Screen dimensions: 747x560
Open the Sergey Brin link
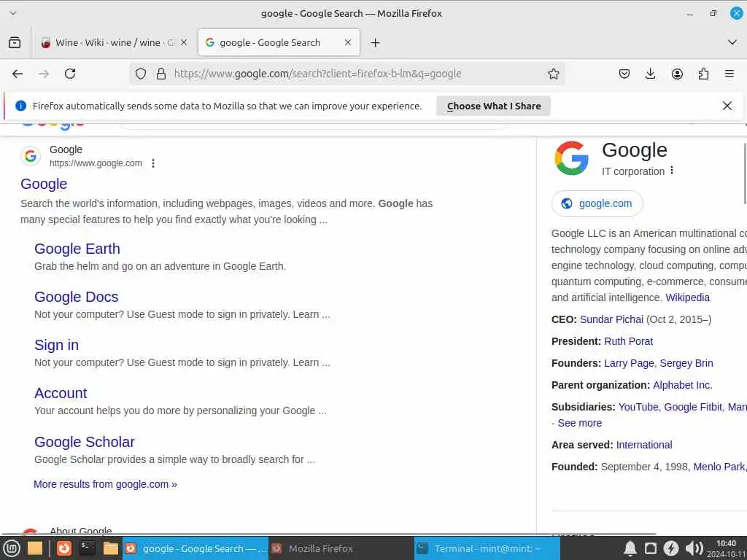[x=686, y=363]
